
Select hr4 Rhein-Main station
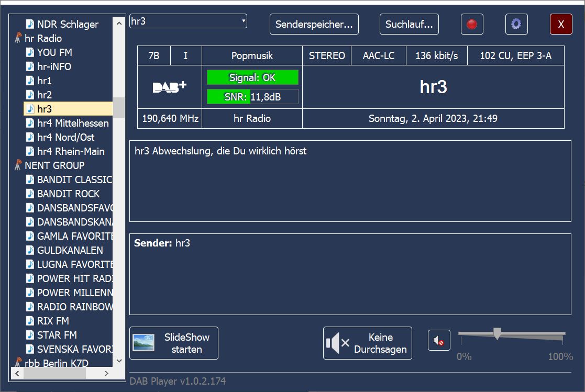click(x=71, y=151)
